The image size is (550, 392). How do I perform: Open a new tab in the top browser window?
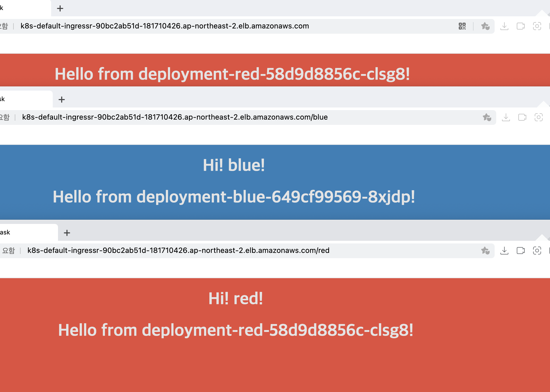point(60,8)
